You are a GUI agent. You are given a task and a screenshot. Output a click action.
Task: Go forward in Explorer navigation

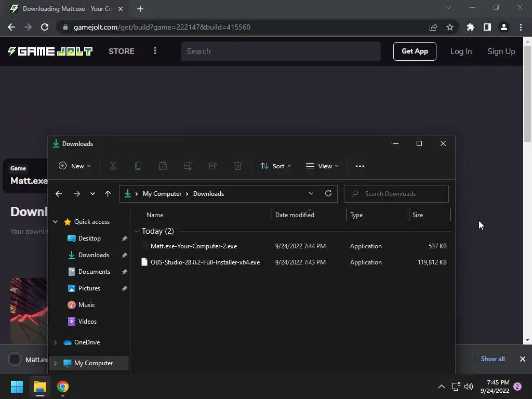click(x=77, y=194)
